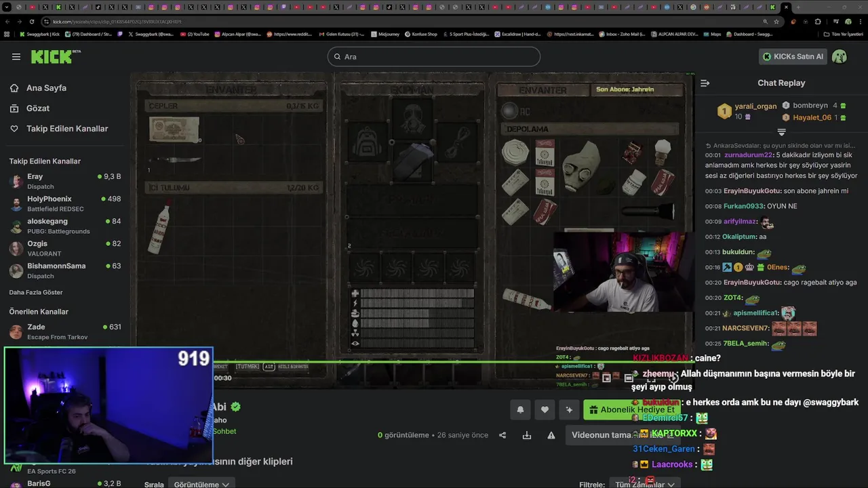Open Eray's followed channel

click(65, 181)
